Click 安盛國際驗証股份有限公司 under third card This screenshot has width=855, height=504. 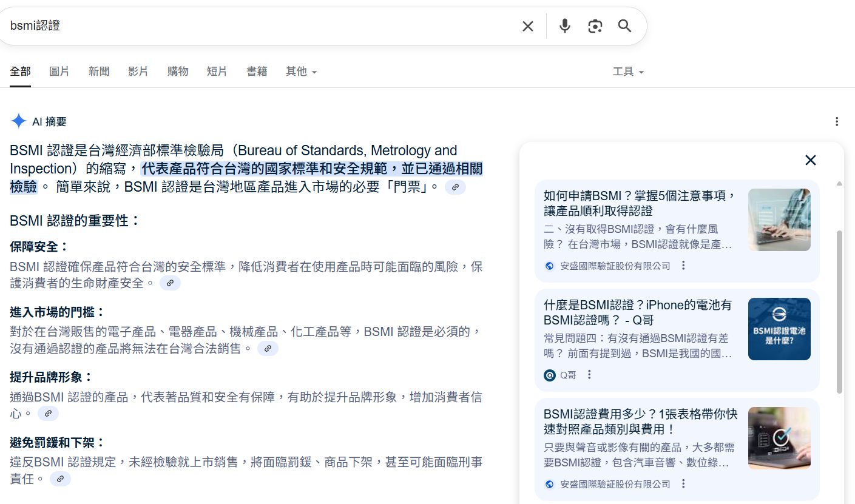pyautogui.click(x=615, y=484)
